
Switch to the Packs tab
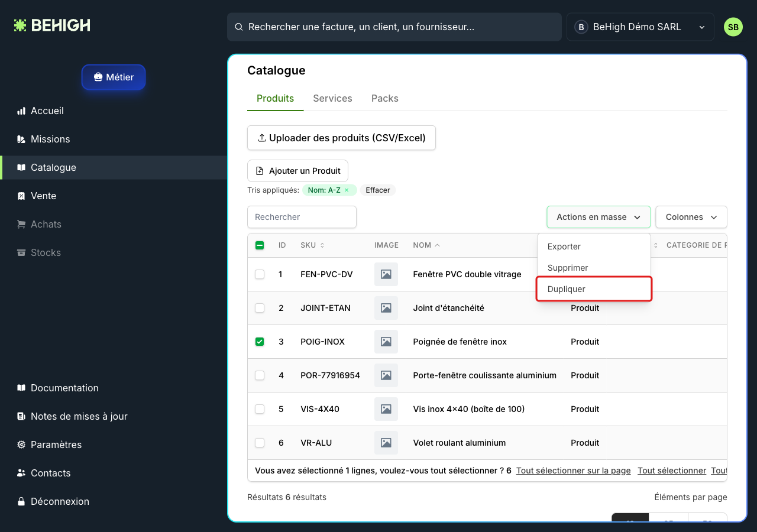coord(385,99)
